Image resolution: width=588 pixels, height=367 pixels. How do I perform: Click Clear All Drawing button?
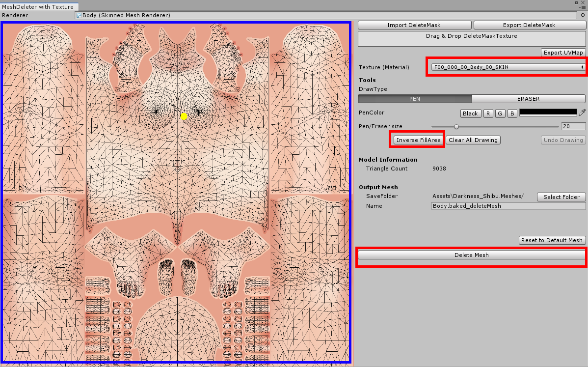(473, 140)
